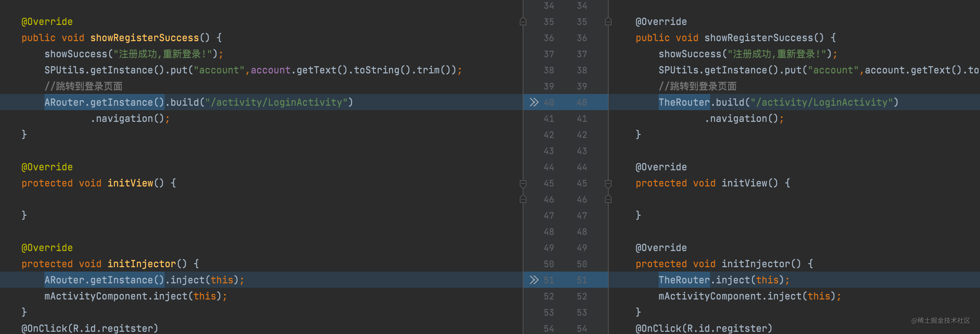Apply the change arrow at line 40
Image resolution: width=980 pixels, height=334 pixels.
coord(534,102)
